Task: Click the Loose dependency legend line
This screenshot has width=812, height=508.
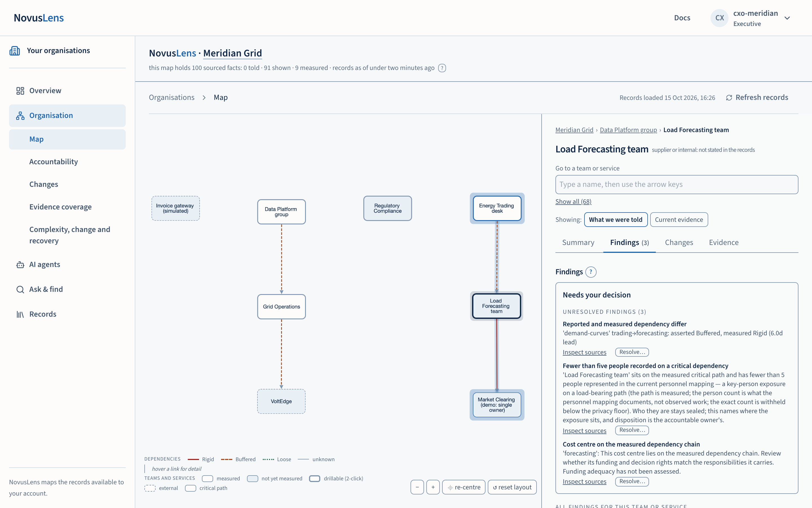Action: point(268,459)
